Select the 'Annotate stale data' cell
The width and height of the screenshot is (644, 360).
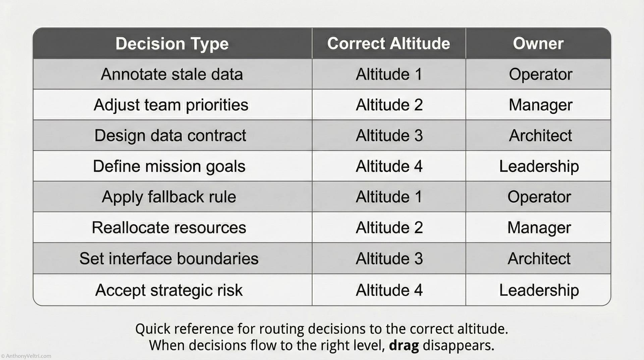pos(172,74)
